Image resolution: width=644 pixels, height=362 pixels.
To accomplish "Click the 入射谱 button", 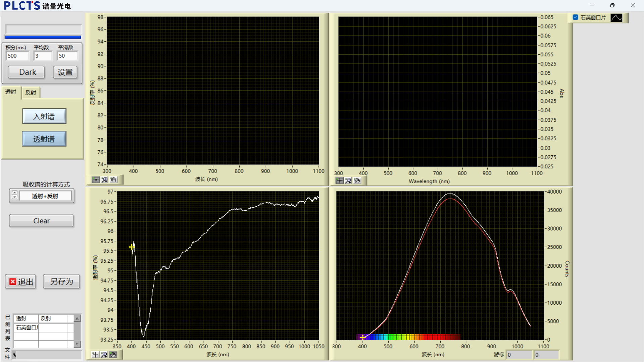I will point(44,116).
